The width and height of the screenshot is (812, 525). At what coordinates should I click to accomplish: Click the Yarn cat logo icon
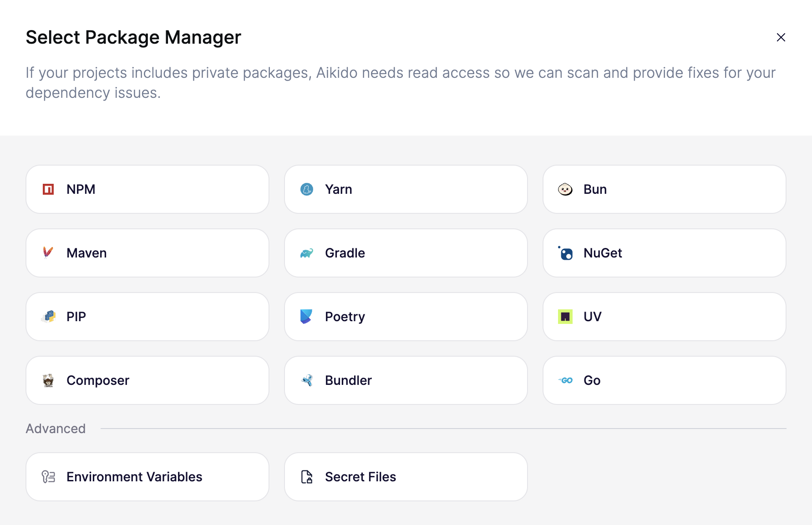(307, 189)
